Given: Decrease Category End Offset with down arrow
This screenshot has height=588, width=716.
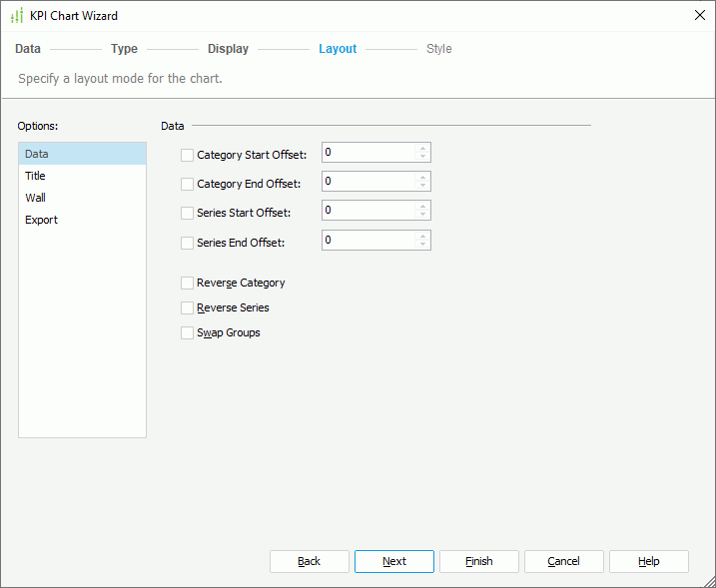Looking at the screenshot, I should pos(422,185).
